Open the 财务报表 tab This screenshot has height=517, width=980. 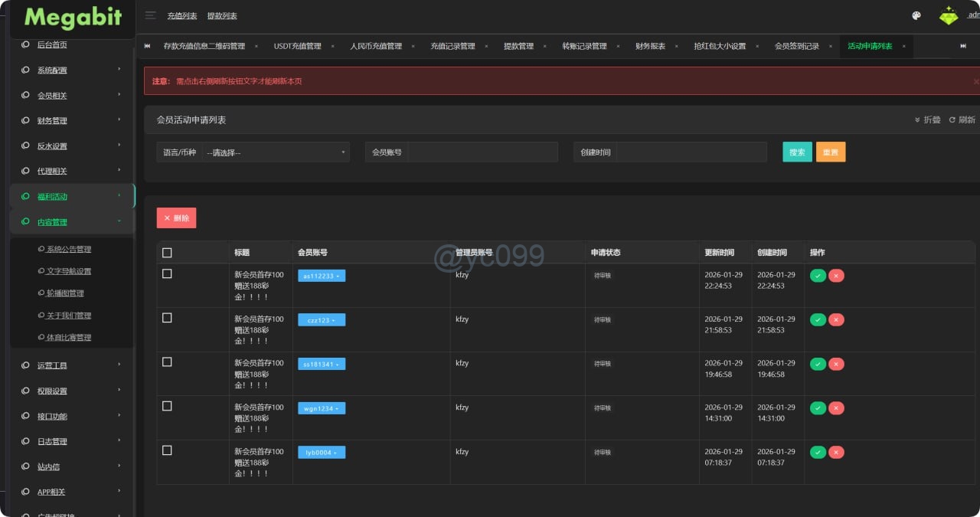tap(650, 46)
